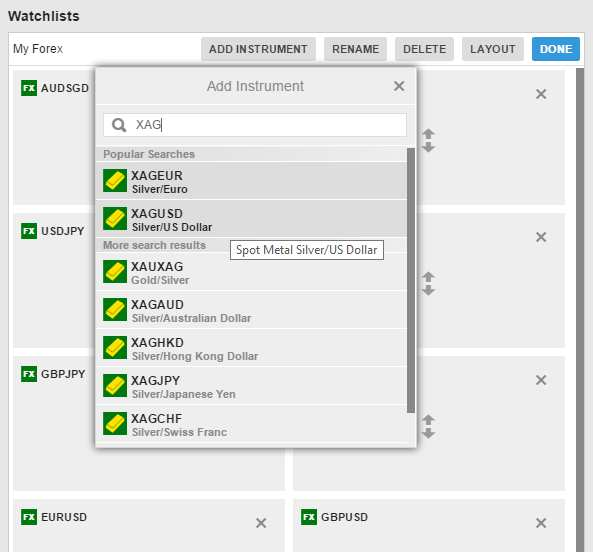Click the GBPUSD instrument label

[x=345, y=517]
